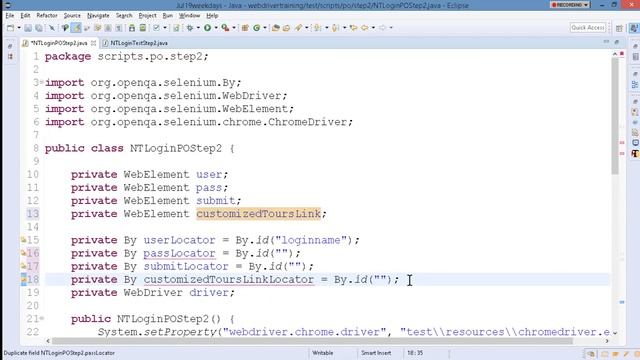The image size is (640, 360).
Task: Open the Outline view icon in the right sidebar
Action: point(635,85)
